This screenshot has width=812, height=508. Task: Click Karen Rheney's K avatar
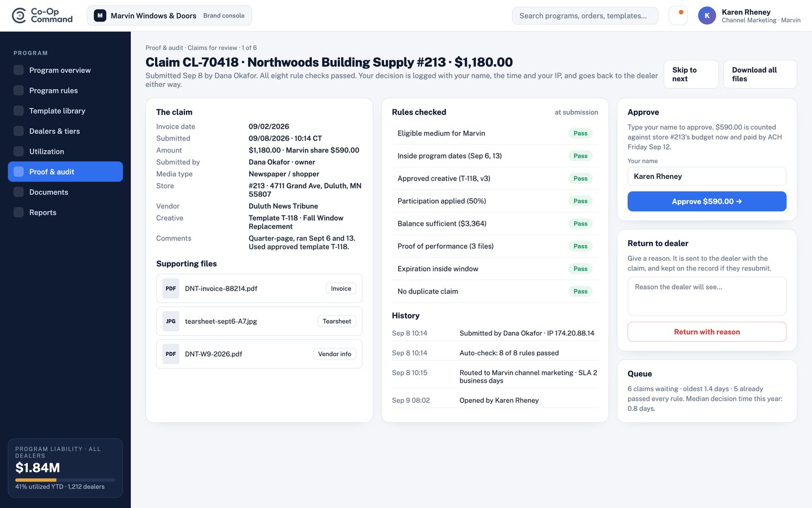tap(707, 16)
